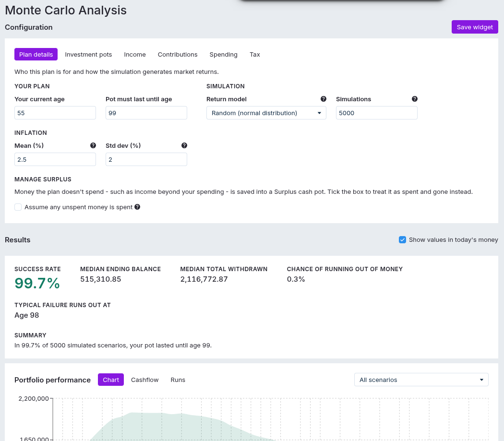
Task: Select the Chart view tab
Action: point(111,380)
